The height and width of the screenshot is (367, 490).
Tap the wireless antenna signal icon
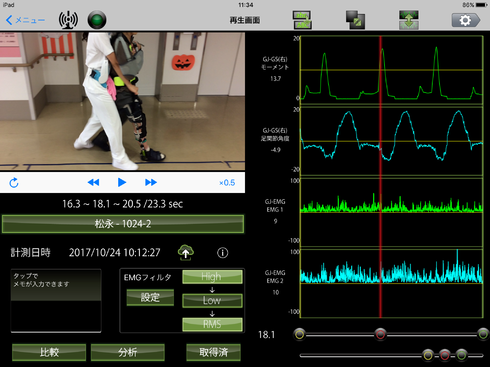[68, 20]
